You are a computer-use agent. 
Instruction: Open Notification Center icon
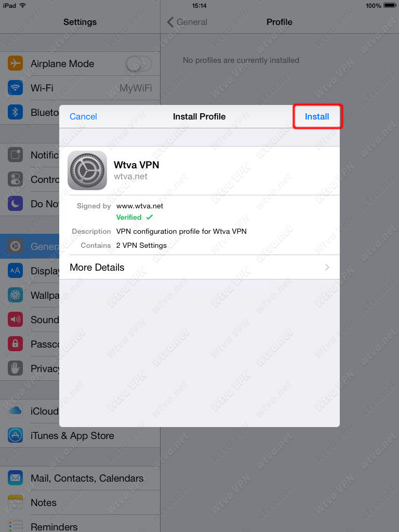click(x=15, y=155)
